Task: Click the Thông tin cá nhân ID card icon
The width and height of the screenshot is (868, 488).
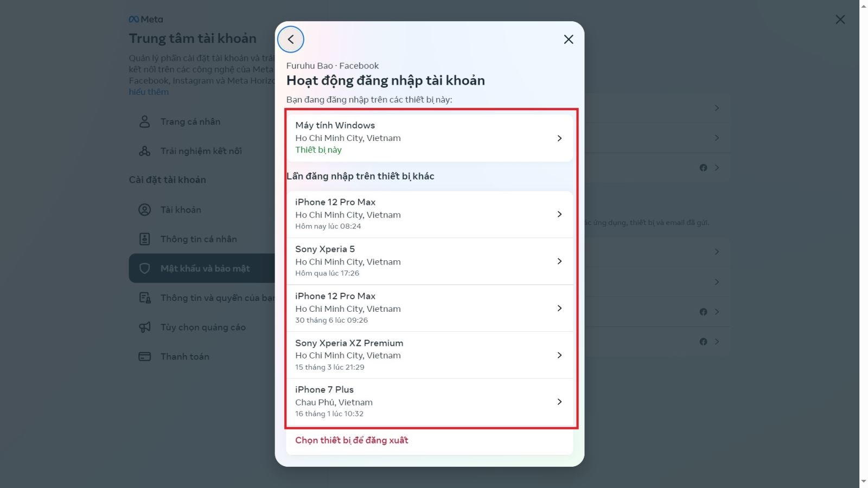Action: [144, 239]
